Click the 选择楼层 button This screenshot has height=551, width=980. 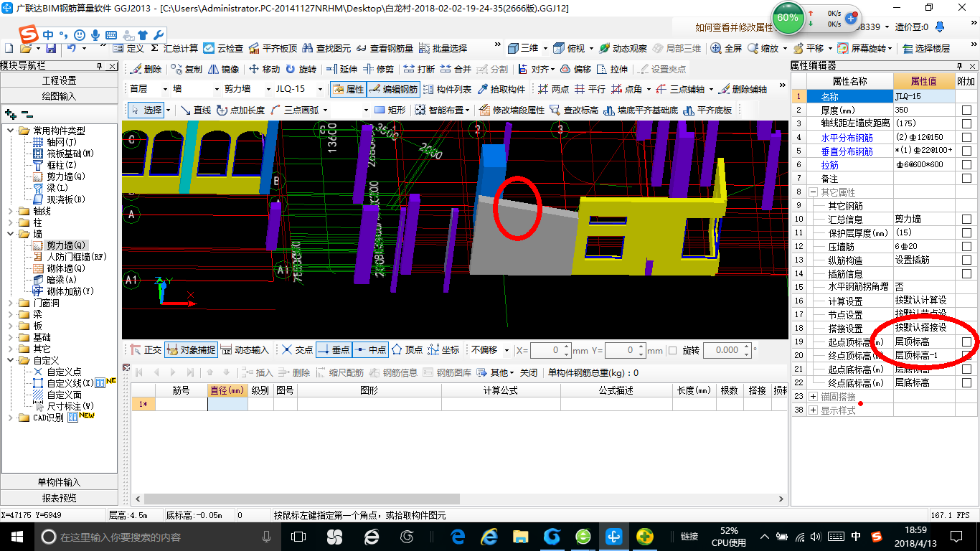coord(927,48)
